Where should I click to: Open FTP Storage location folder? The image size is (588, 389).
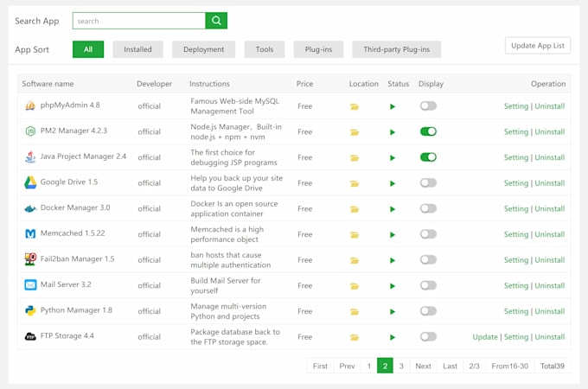[355, 337]
